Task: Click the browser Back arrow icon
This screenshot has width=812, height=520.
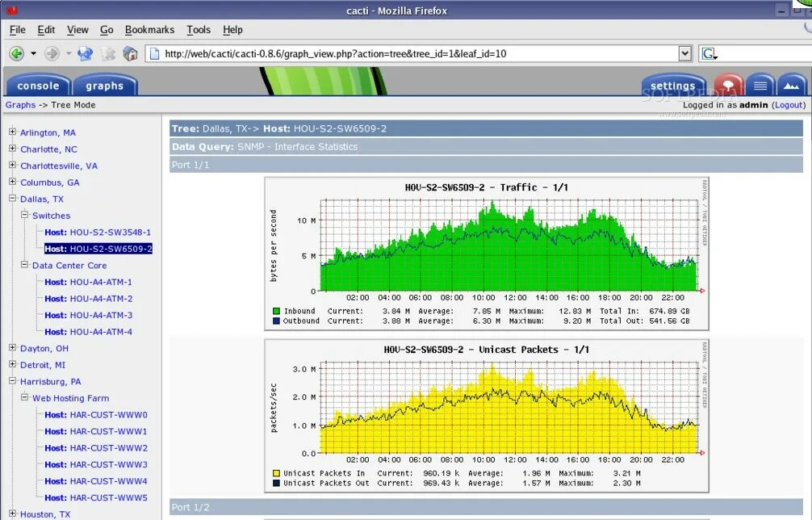Action: coord(17,53)
